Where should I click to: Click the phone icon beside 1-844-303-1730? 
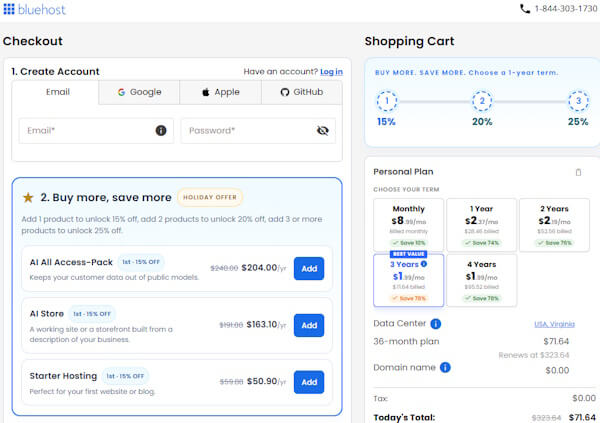(x=525, y=9)
